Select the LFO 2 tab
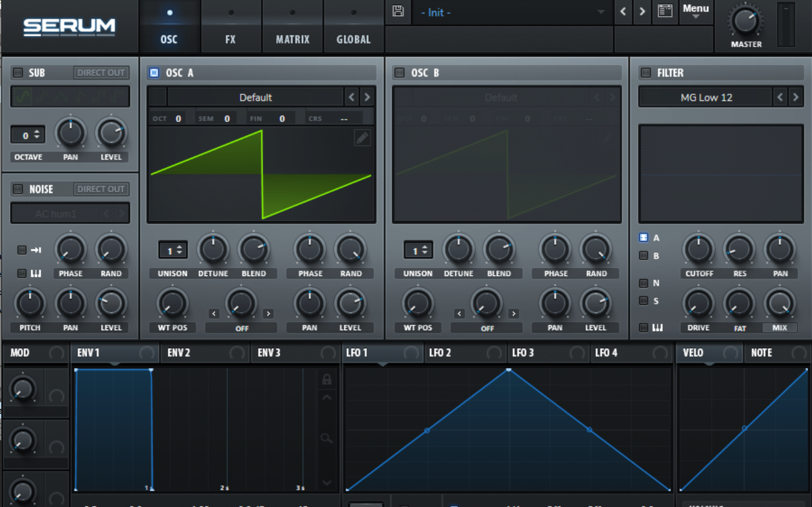 [466, 353]
